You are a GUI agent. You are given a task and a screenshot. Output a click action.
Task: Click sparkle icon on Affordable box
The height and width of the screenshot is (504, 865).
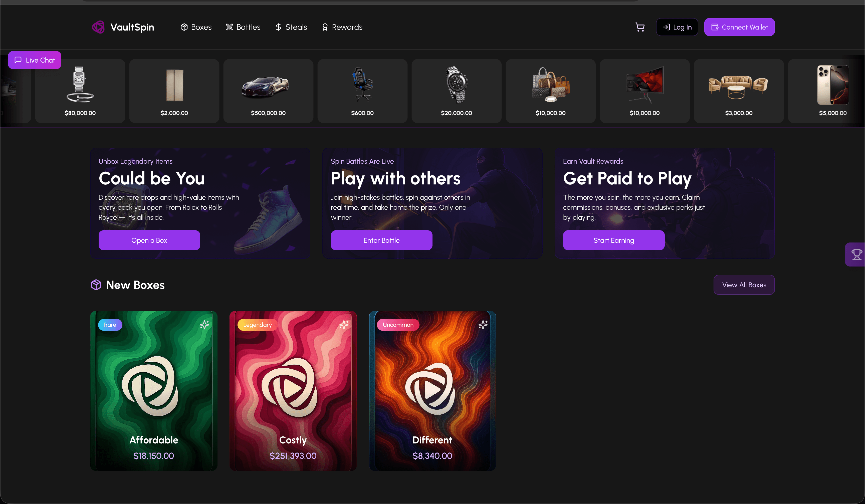(204, 325)
